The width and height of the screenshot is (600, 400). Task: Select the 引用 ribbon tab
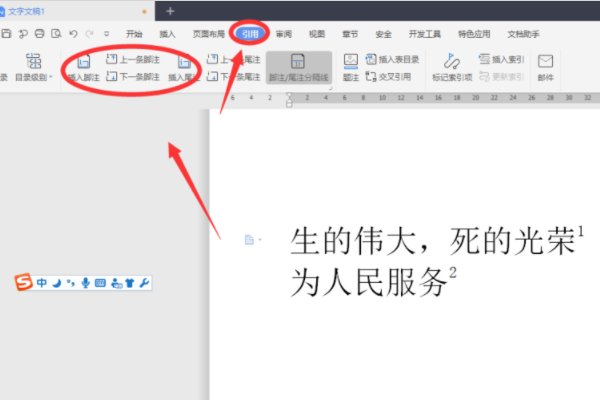click(x=250, y=34)
